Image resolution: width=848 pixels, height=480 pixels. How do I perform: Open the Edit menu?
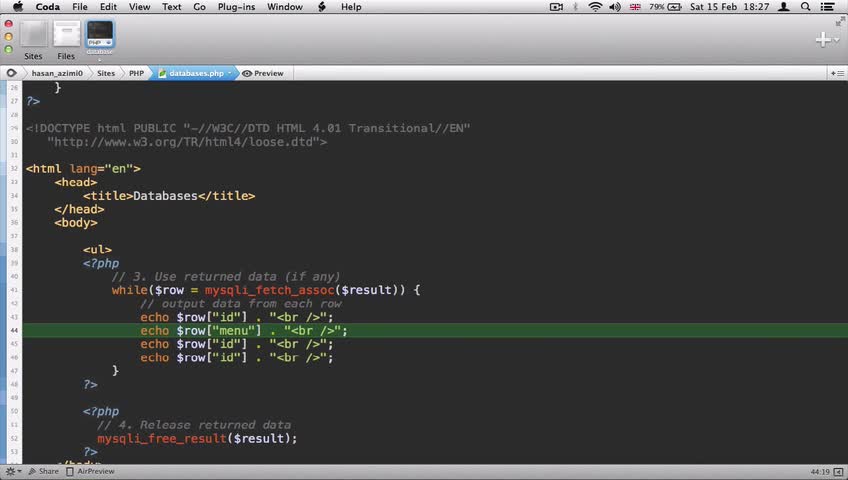[x=108, y=6]
